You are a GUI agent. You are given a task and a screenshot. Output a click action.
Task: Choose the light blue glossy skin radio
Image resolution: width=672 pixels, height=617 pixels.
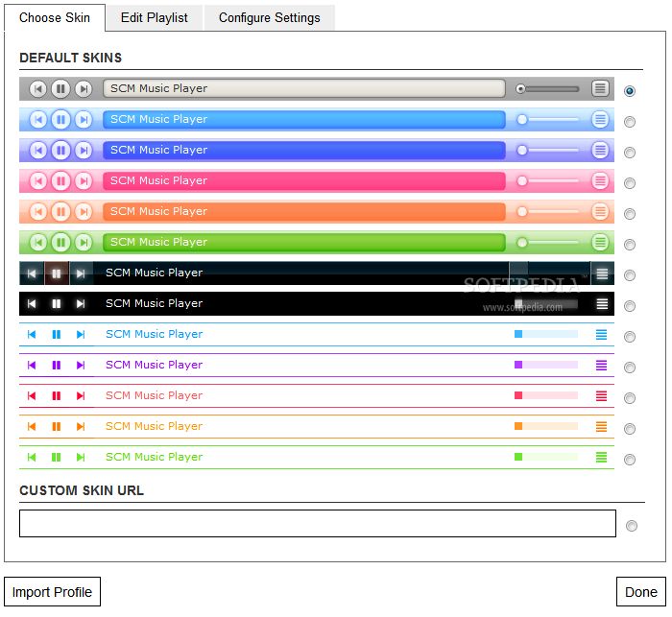tap(630, 122)
